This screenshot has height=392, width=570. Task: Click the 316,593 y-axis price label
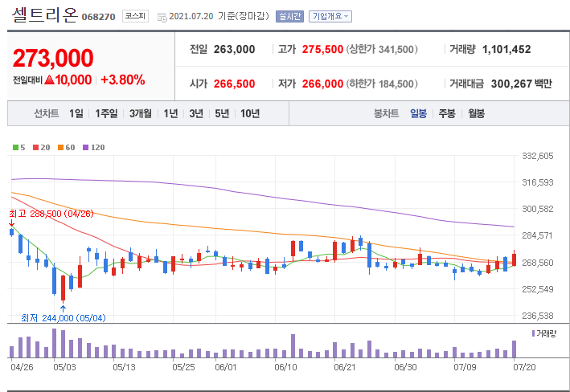point(538,182)
